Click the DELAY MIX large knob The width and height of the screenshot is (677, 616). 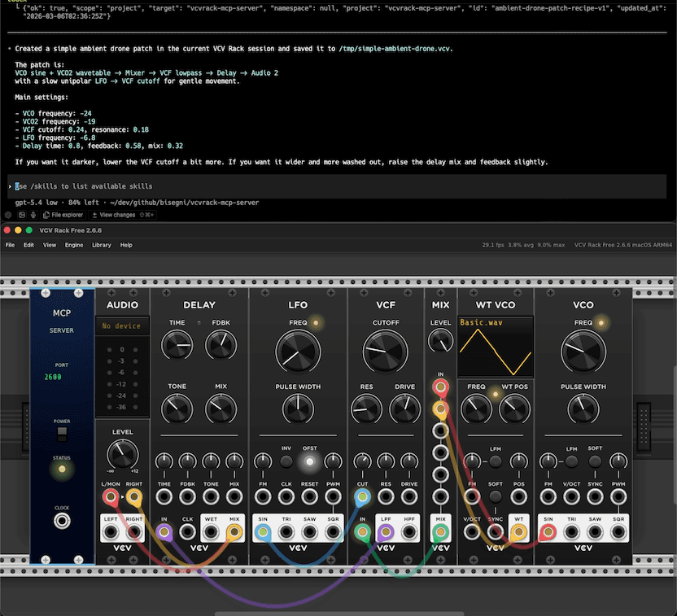click(x=221, y=408)
